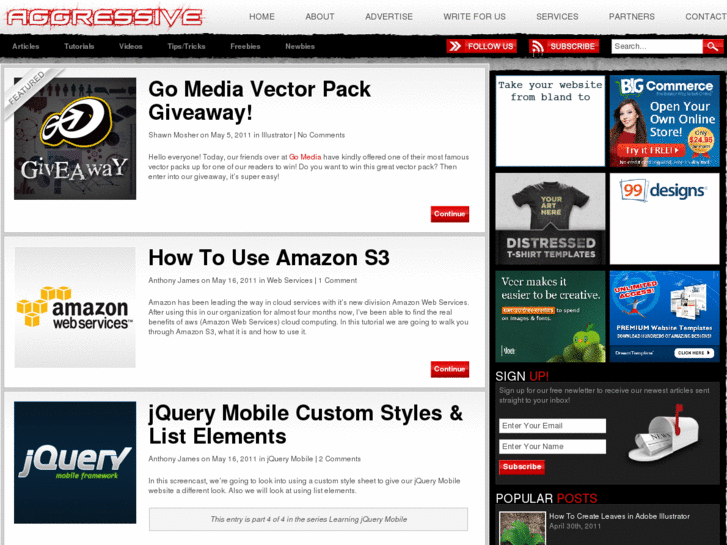Screen dimensions: 727x545
Task: Select the Tutorials category
Action: (x=79, y=46)
